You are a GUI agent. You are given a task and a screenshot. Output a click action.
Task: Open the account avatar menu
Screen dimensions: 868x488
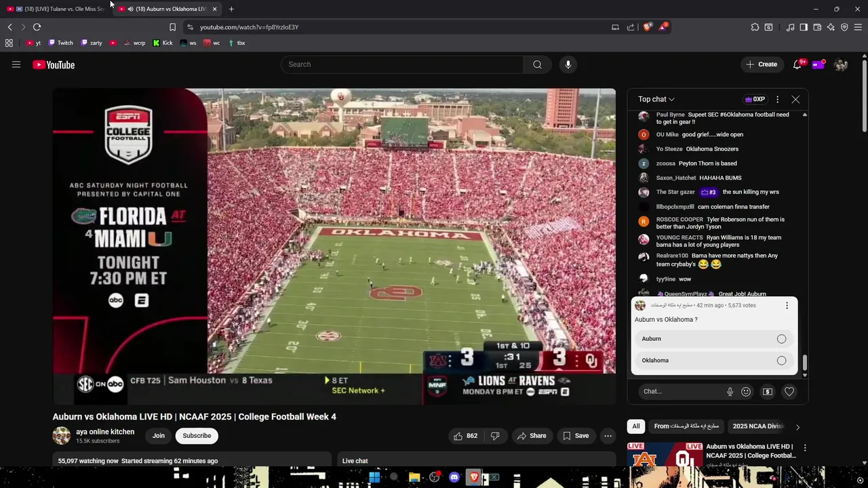click(841, 64)
